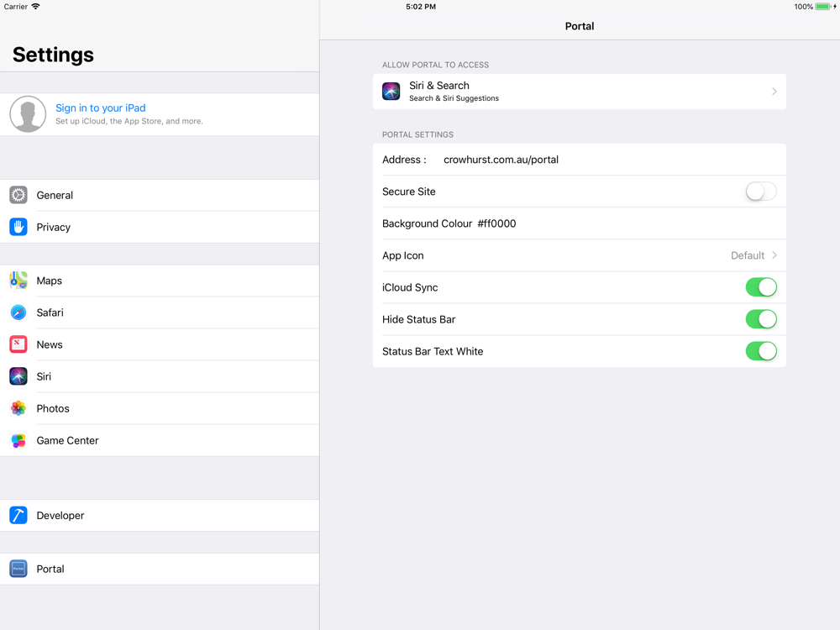The width and height of the screenshot is (840, 630).
Task: Select Portal in settings list
Action: [x=160, y=569]
